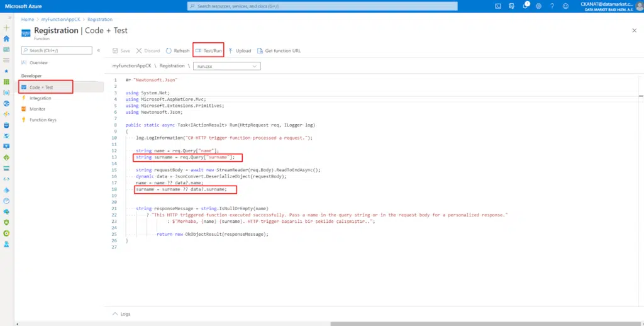The width and height of the screenshot is (644, 326).
Task: Open App Services globe icon in sidebar
Action: click(x=6, y=104)
